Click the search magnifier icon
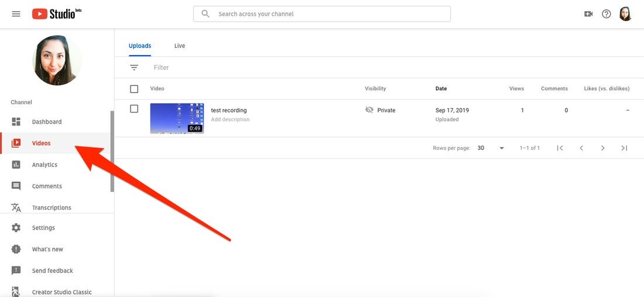 pyautogui.click(x=205, y=14)
